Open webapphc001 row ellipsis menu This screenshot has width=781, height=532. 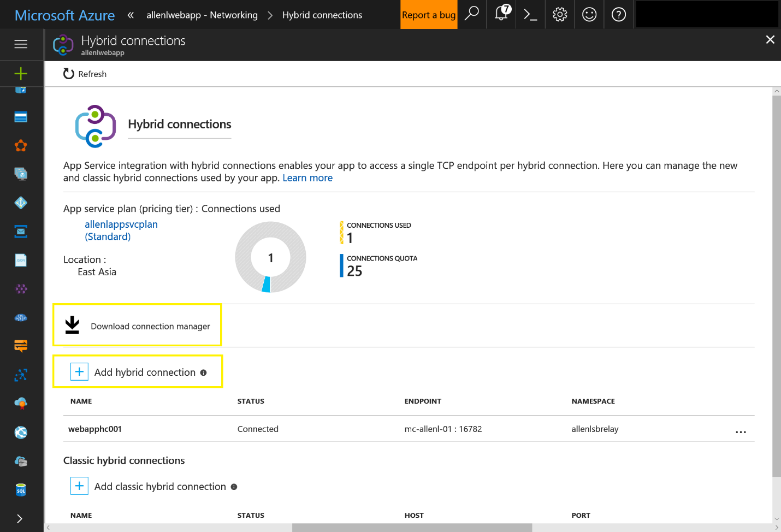tap(741, 432)
